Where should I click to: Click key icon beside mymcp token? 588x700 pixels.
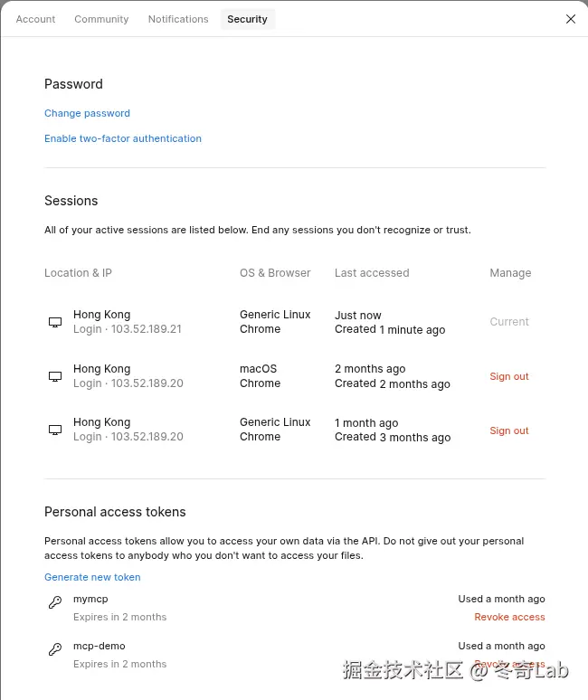coord(55,602)
